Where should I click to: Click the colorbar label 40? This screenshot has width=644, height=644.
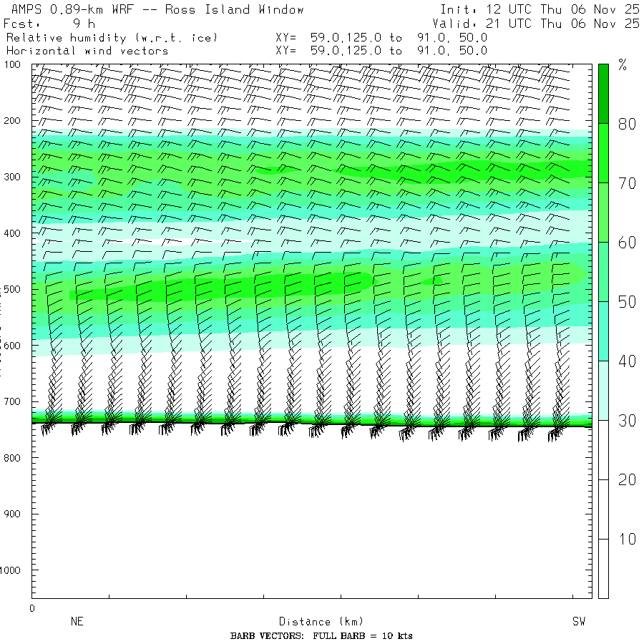(627, 361)
